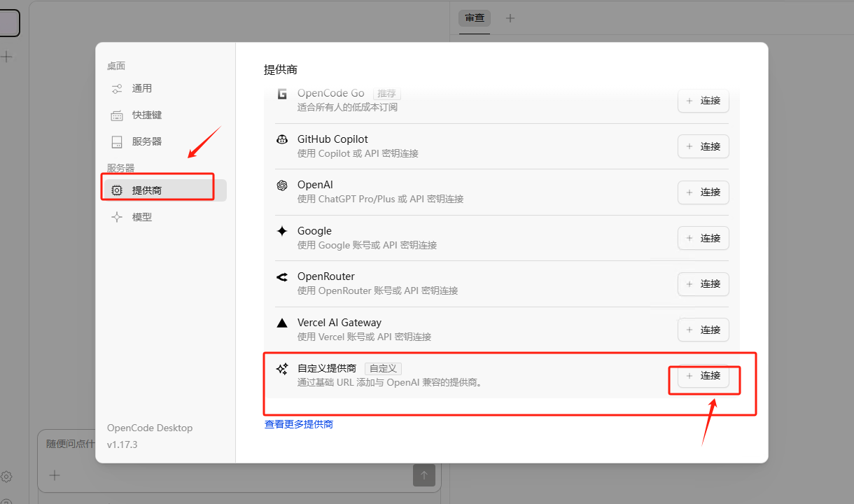Click the 自定义提供商 title text
The image size is (854, 504).
point(327,368)
